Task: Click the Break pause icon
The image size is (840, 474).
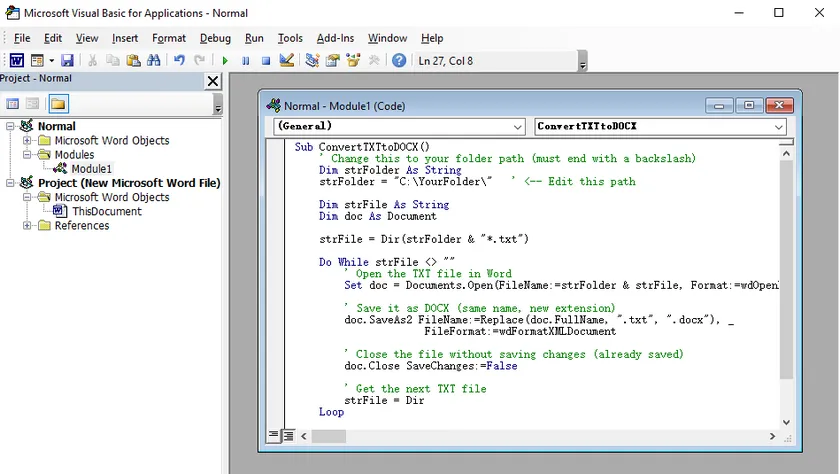Action: (245, 61)
